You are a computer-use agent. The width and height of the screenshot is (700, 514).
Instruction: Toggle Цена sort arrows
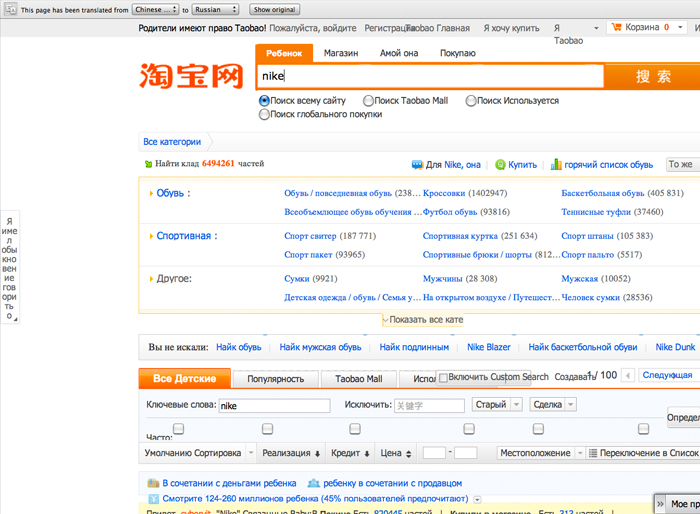click(408, 454)
